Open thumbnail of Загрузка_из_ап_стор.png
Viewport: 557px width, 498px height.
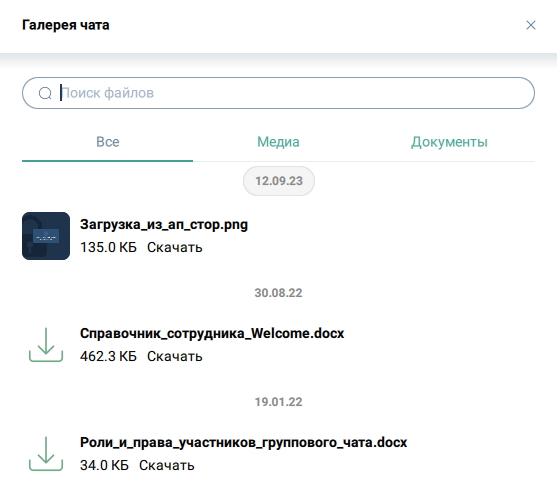[x=46, y=236]
